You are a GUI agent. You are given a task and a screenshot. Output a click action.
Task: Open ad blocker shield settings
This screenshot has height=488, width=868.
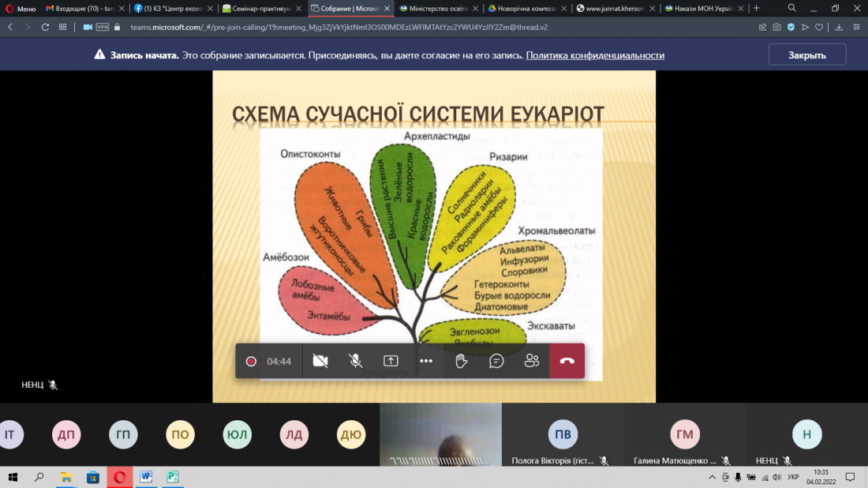click(x=791, y=27)
